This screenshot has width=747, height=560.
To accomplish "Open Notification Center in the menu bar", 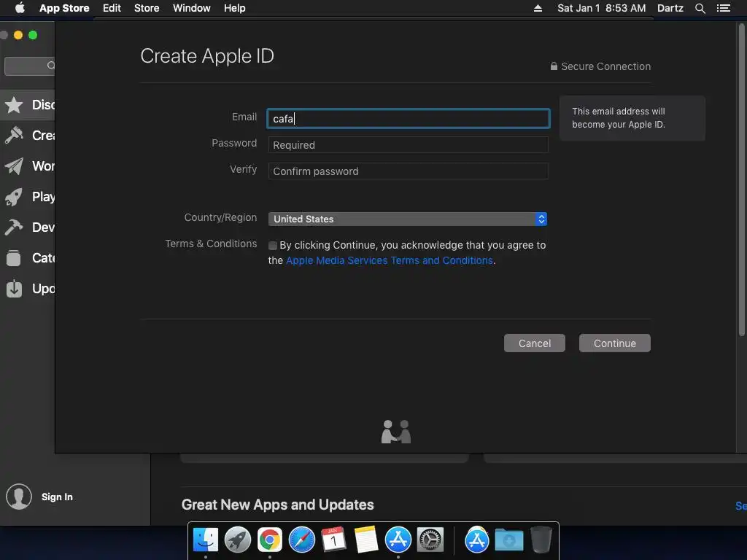I will 723,8.
